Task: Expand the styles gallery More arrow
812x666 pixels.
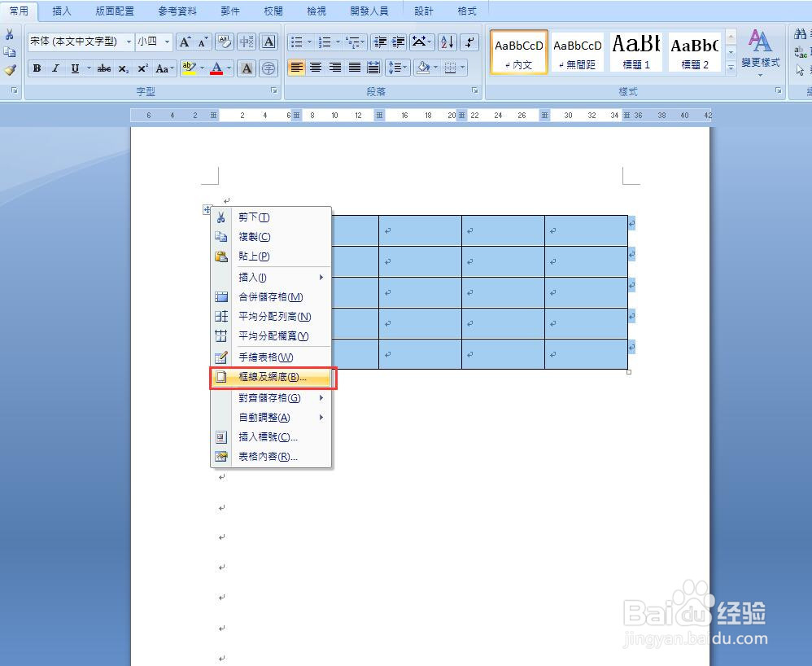Action: pos(731,68)
